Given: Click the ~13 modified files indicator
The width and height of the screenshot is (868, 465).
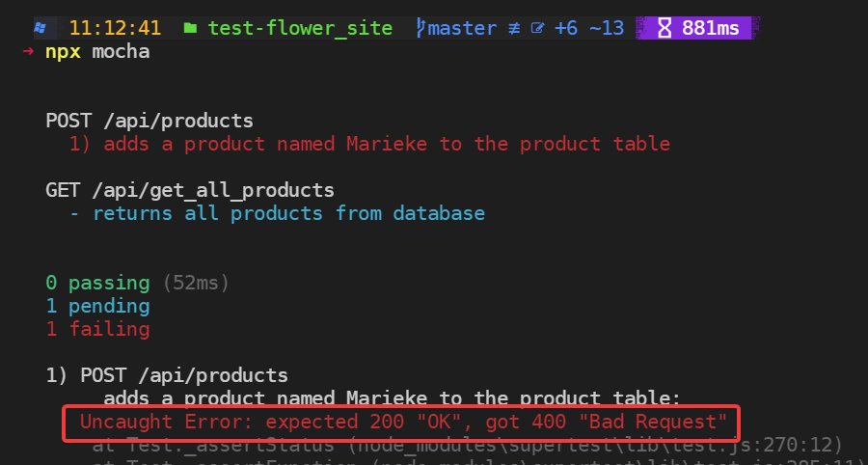Looking at the screenshot, I should 607,28.
